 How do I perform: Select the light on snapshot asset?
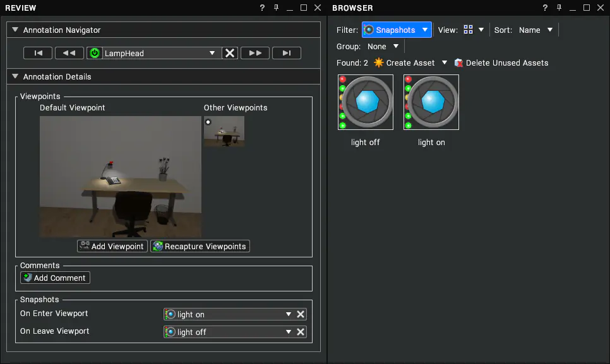[431, 102]
